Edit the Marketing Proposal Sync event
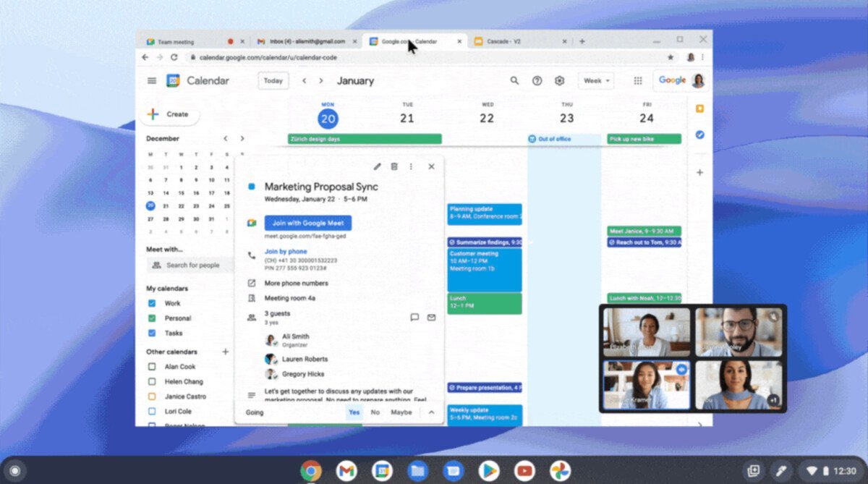The height and width of the screenshot is (484, 868). pos(377,166)
